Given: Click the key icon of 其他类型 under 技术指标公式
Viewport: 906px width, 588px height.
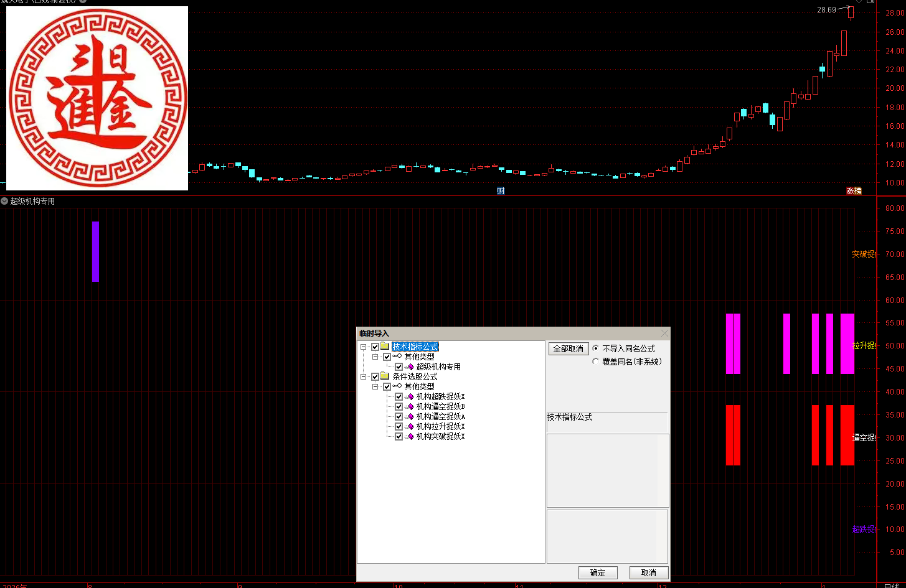Looking at the screenshot, I should click(x=397, y=357).
